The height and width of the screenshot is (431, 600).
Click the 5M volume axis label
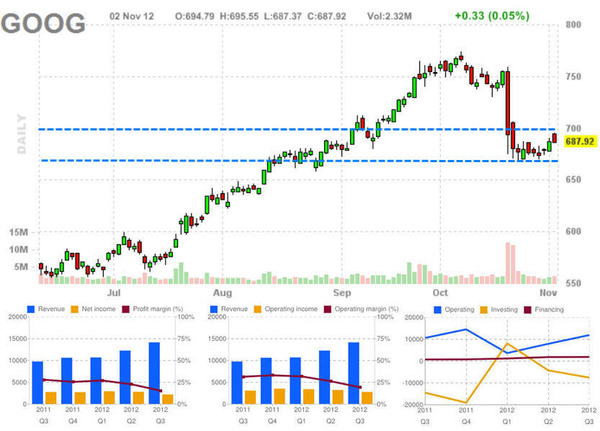pyautogui.click(x=21, y=267)
